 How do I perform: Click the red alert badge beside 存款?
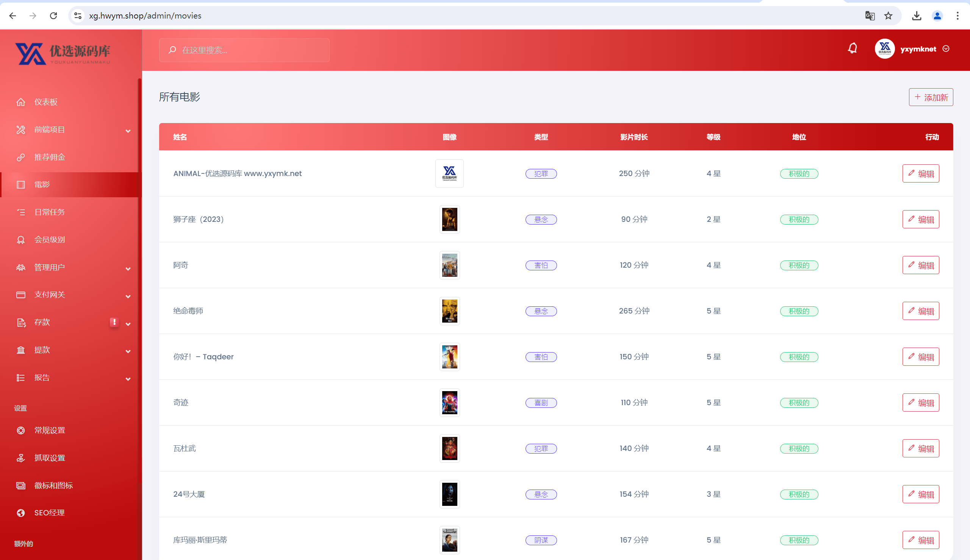pyautogui.click(x=114, y=322)
